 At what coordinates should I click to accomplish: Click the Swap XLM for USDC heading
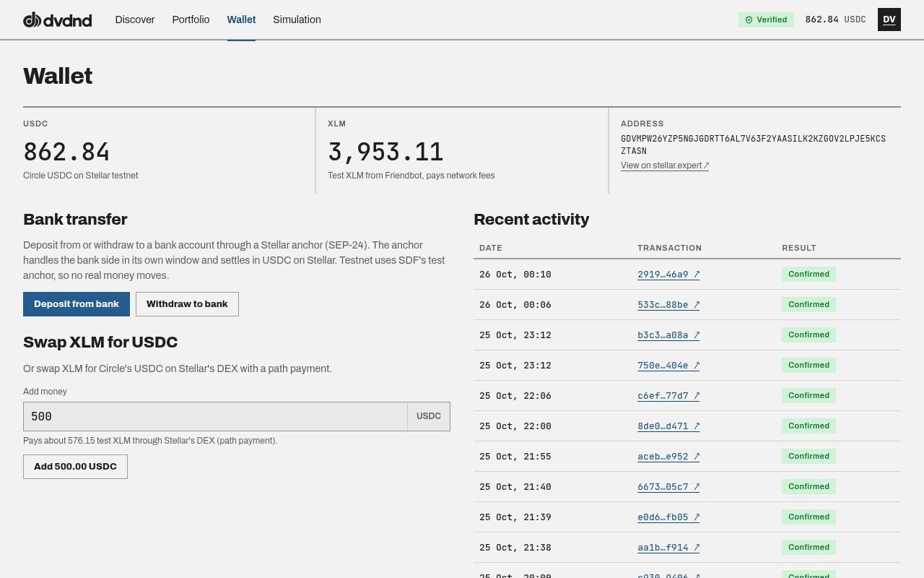(x=100, y=342)
